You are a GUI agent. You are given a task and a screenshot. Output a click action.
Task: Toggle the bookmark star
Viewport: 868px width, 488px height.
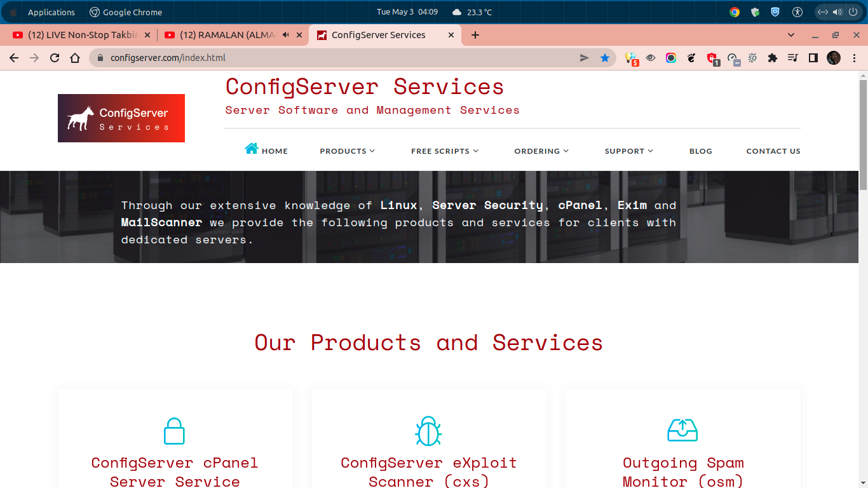pos(604,58)
